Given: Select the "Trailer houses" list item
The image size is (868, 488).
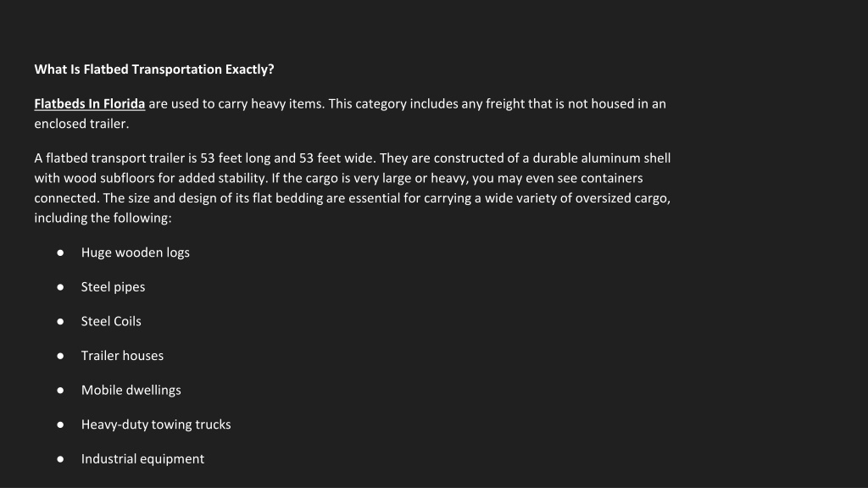Looking at the screenshot, I should (x=122, y=356).
